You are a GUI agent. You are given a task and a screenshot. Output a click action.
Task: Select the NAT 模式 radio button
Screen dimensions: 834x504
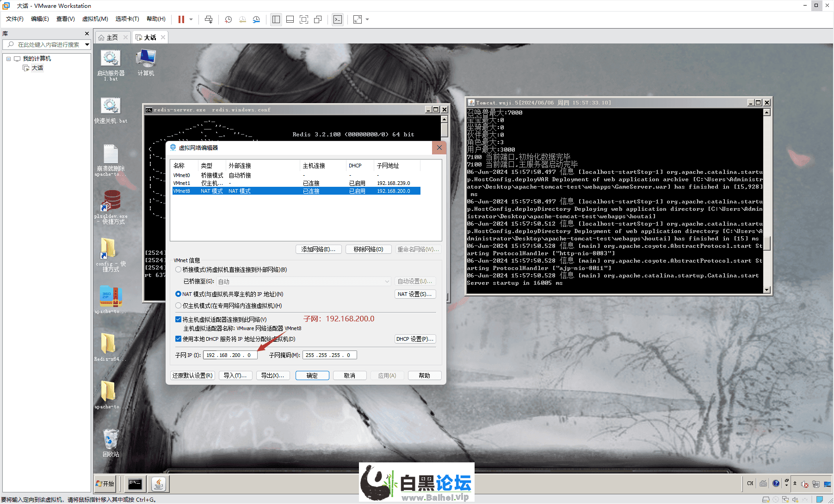pos(178,294)
